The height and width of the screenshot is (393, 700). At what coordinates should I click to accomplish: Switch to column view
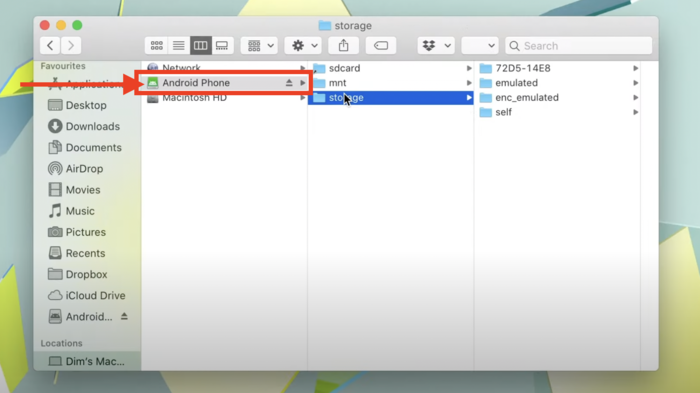coord(200,46)
